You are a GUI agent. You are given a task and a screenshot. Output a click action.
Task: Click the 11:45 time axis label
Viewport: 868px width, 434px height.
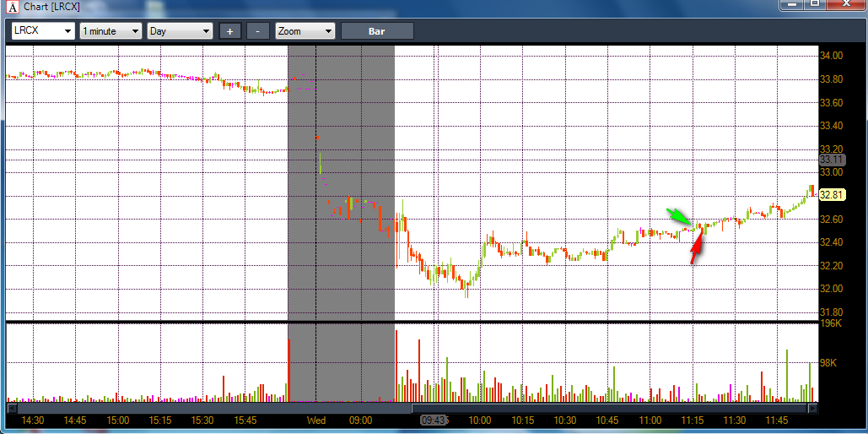[x=777, y=420]
